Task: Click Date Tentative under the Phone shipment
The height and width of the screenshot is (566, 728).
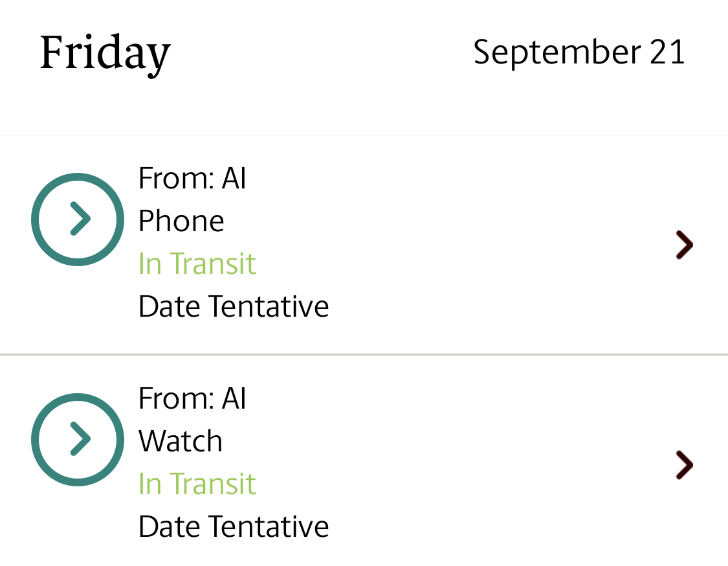Action: [x=234, y=306]
